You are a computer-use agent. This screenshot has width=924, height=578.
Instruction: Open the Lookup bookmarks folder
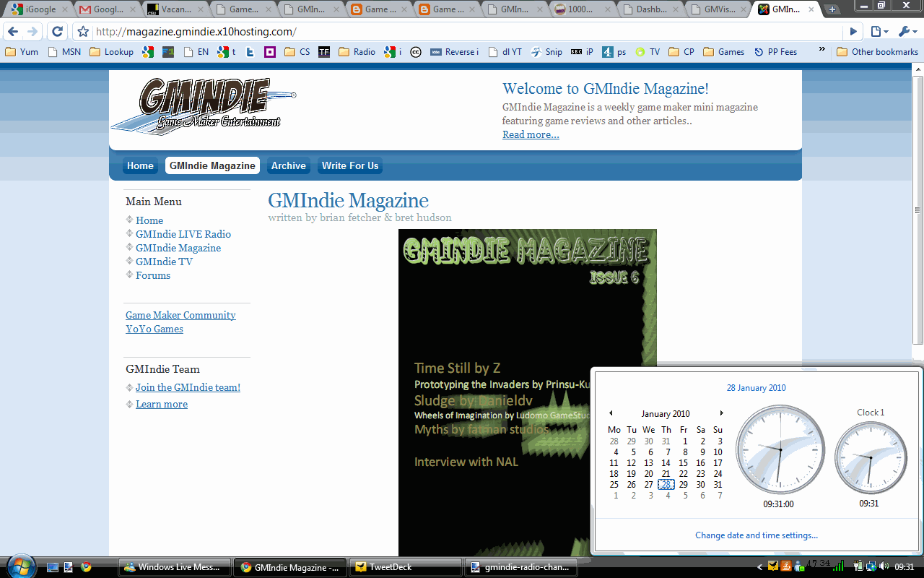point(111,52)
